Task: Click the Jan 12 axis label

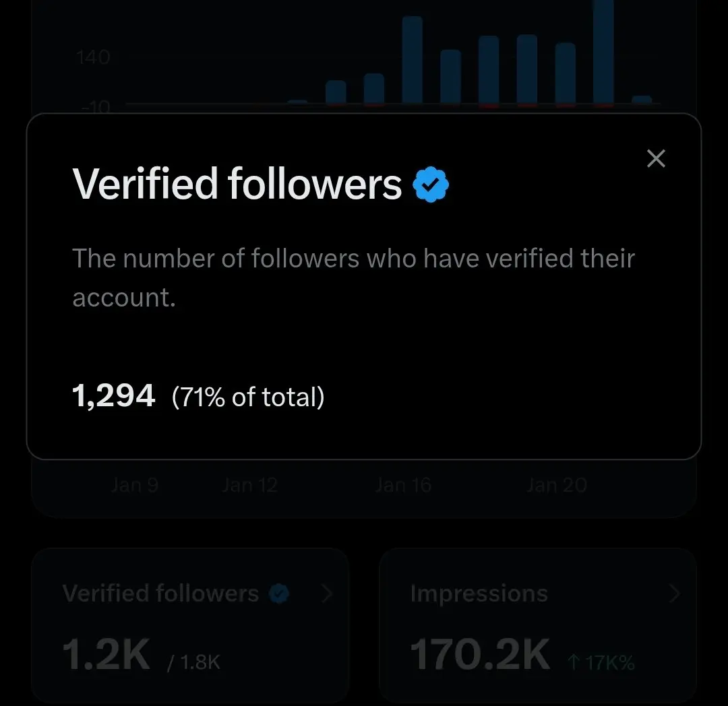Action: tap(250, 485)
